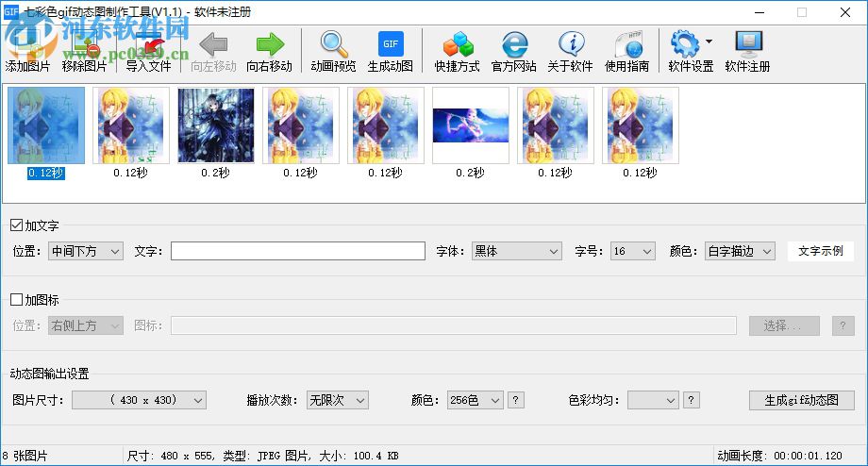Open the image size dropdown (430 x 430)
This screenshot has height=466, width=868.
[x=139, y=400]
